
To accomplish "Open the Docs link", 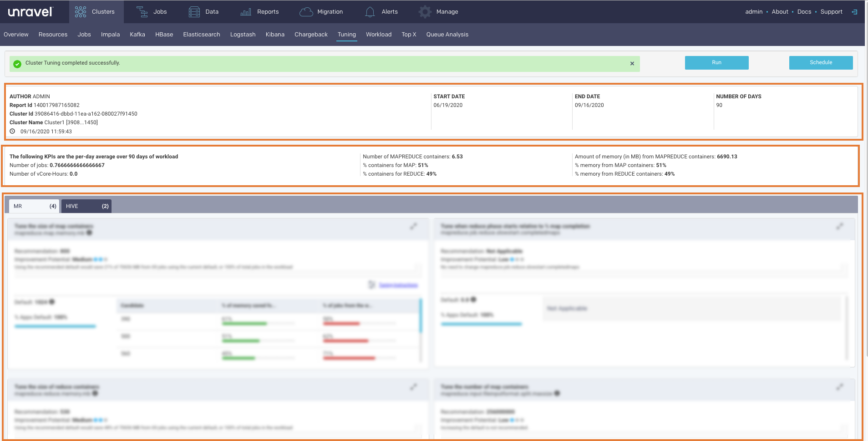I will (804, 12).
